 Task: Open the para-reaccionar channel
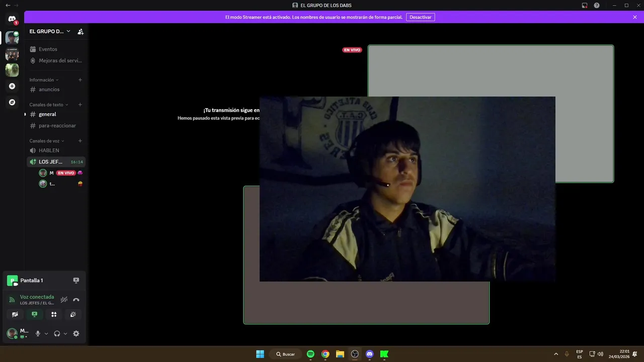point(56,126)
